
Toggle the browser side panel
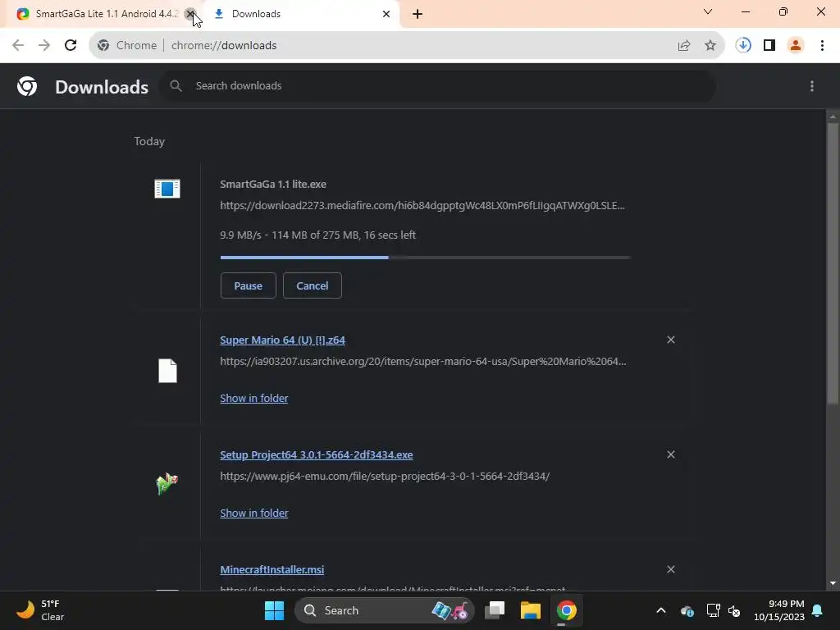(x=769, y=46)
